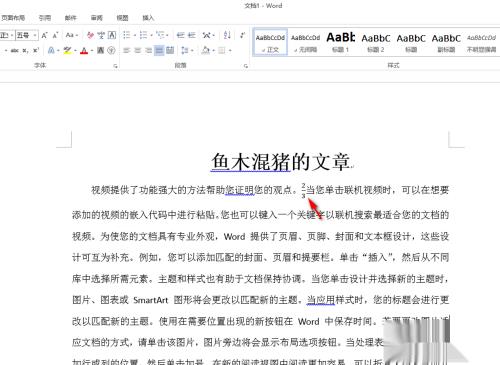Expand the bullets library dropdown arrow
The image size is (500, 365).
point(135,35)
